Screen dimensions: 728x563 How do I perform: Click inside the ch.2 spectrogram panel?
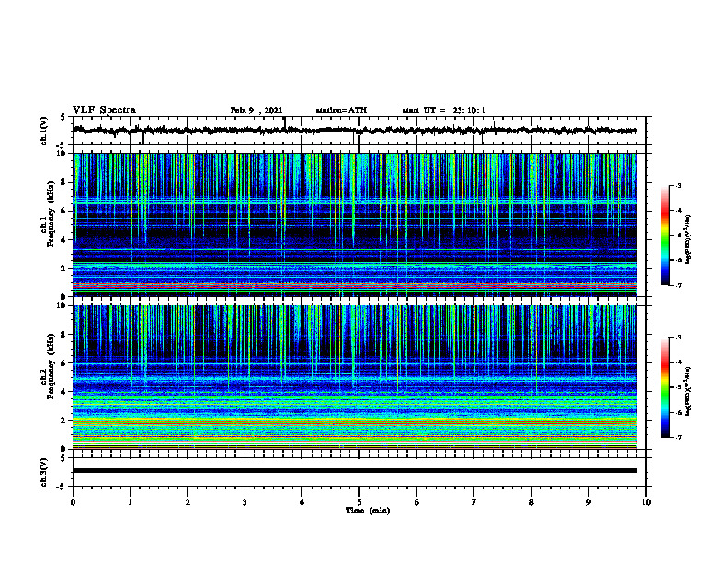click(x=354, y=377)
